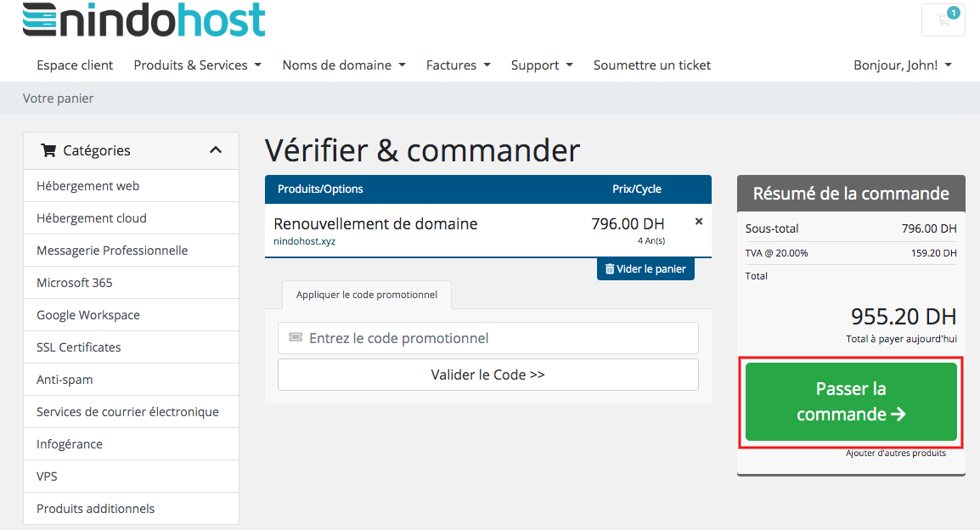Open Messagerie Professionnelle category
The width and height of the screenshot is (980, 530).
pos(132,251)
